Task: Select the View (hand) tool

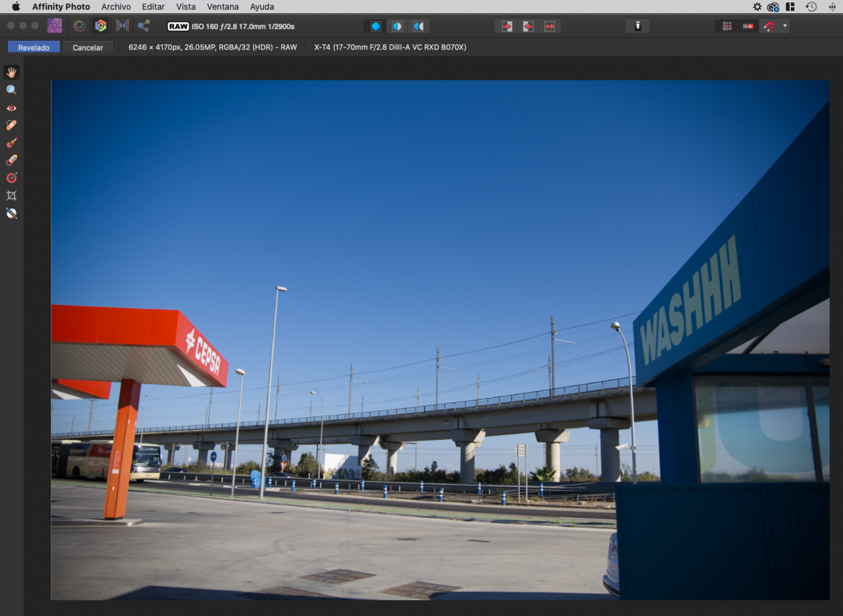Action: click(11, 72)
